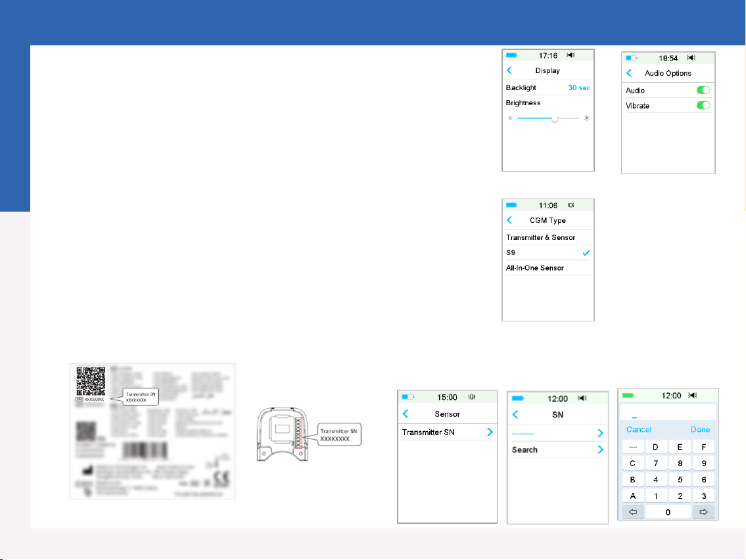
Task: Tap battery icon on CGM Type screen
Action: [511, 206]
